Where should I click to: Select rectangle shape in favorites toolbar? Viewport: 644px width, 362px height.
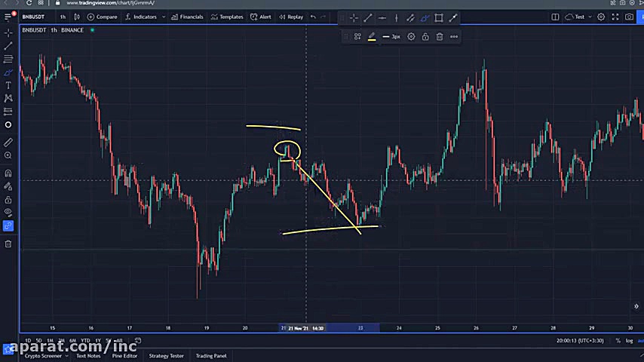click(x=439, y=18)
